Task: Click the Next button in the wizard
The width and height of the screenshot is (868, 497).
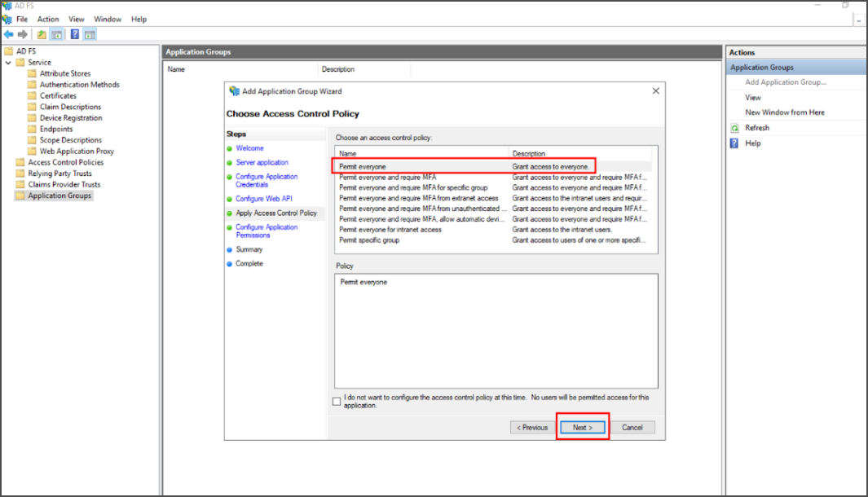Action: coord(582,427)
